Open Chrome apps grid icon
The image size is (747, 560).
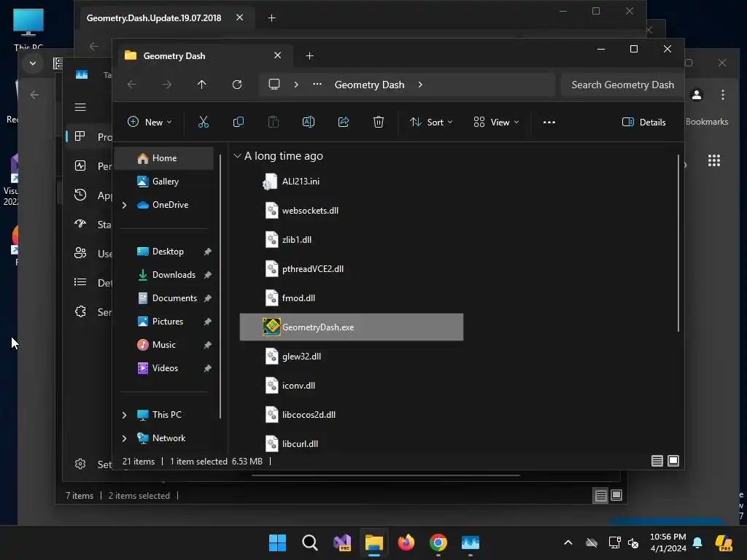click(x=713, y=160)
